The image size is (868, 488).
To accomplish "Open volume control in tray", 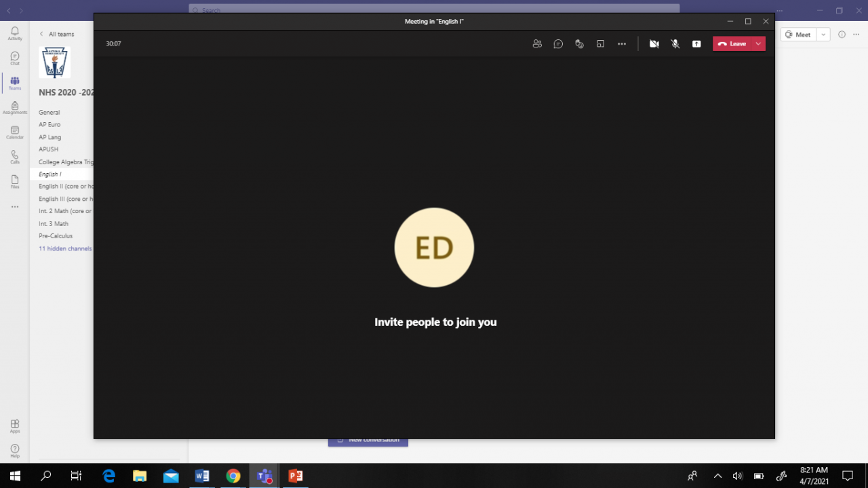I will pos(738,476).
